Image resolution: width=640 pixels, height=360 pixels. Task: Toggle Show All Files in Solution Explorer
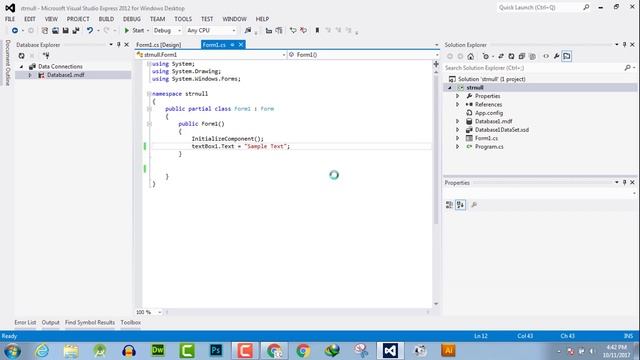(x=532, y=56)
